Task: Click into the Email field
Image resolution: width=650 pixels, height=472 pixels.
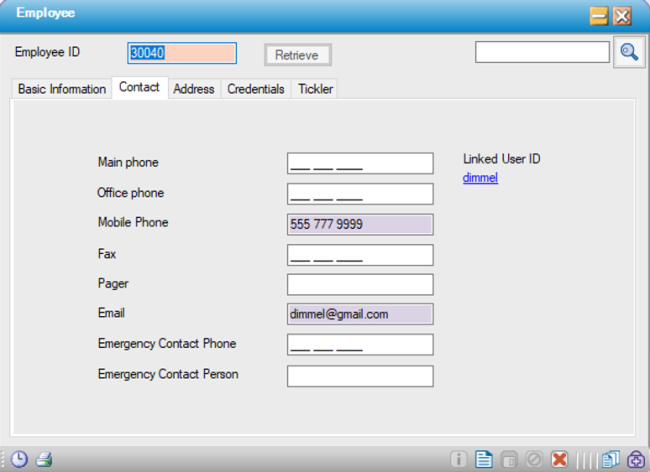Action: 360,314
